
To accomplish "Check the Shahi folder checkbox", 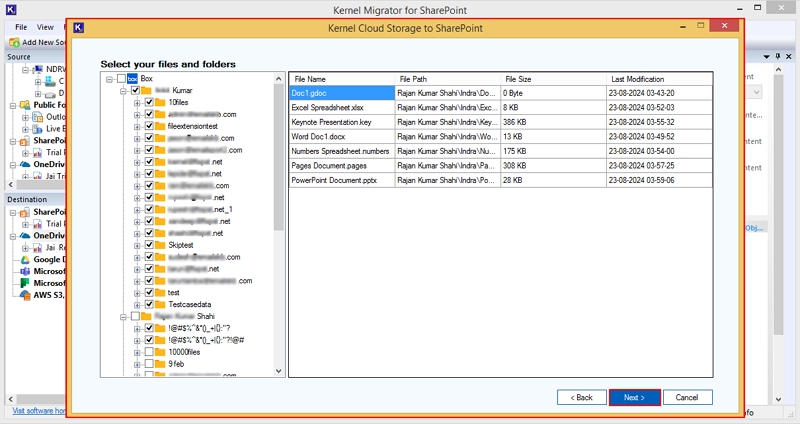I will 135,316.
